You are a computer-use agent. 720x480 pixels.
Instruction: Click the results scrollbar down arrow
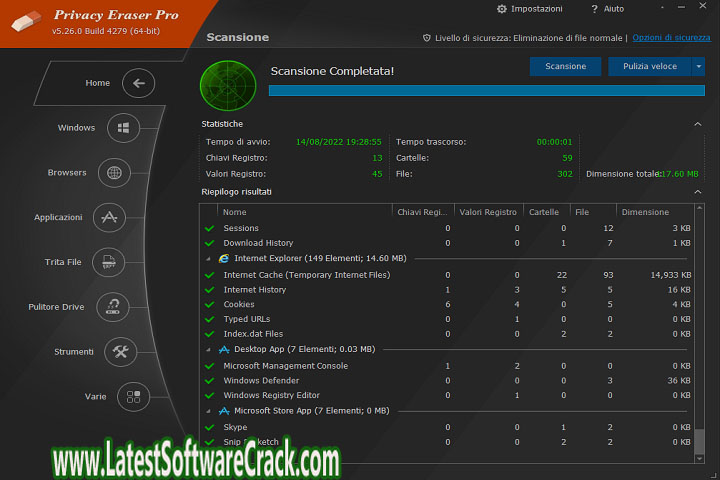(699, 458)
